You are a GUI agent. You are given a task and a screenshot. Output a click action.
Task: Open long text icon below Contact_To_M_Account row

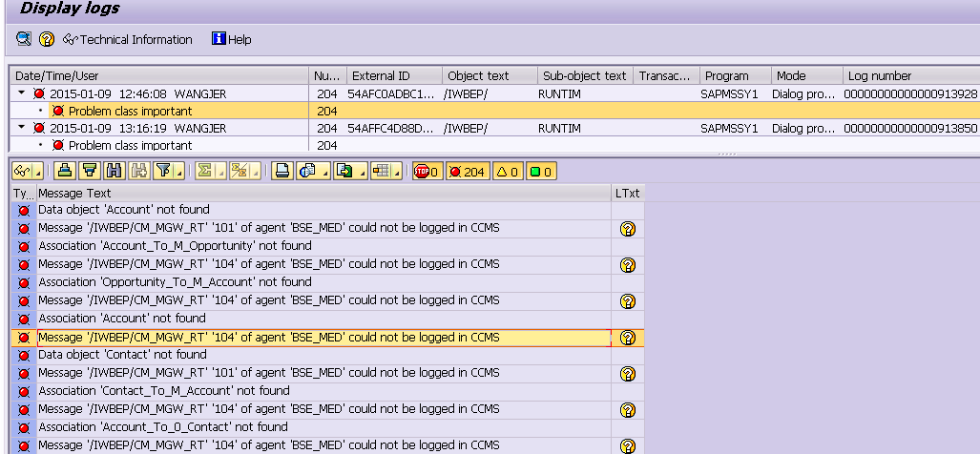[x=628, y=410]
